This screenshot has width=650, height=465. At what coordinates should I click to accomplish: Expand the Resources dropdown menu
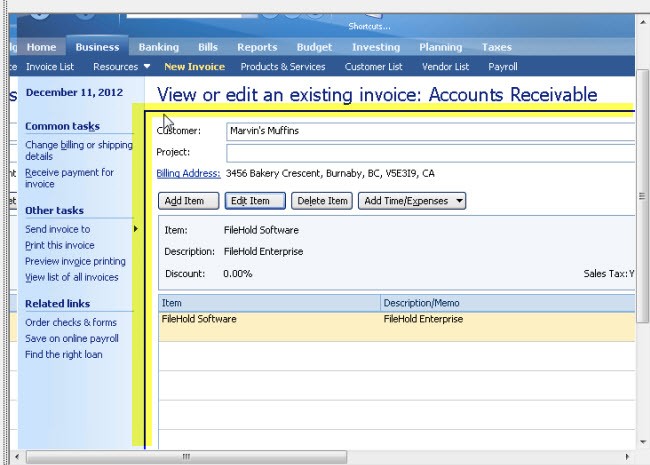pyautogui.click(x=121, y=67)
